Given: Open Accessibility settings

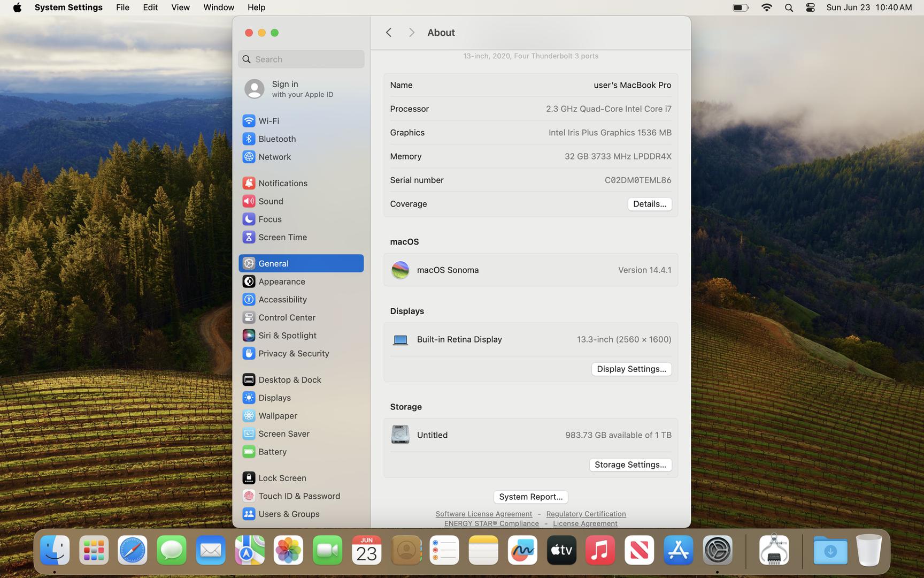Looking at the screenshot, I should point(301,299).
